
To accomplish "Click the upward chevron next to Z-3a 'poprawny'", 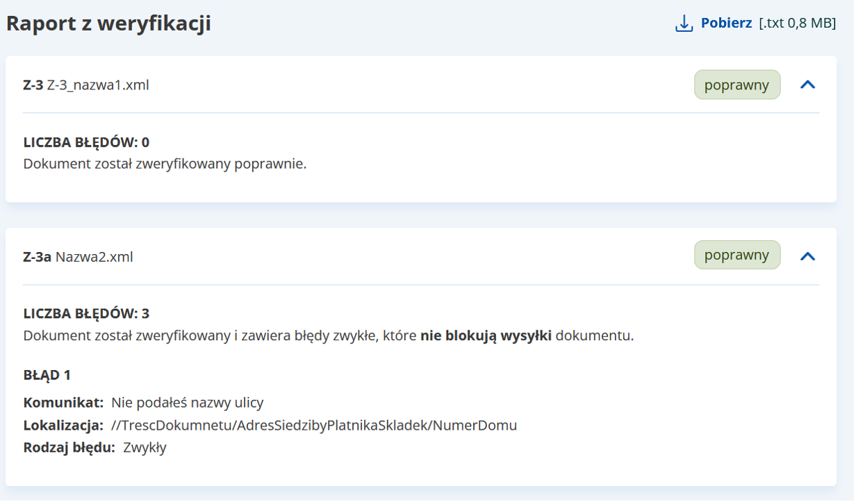I will pyautogui.click(x=807, y=255).
